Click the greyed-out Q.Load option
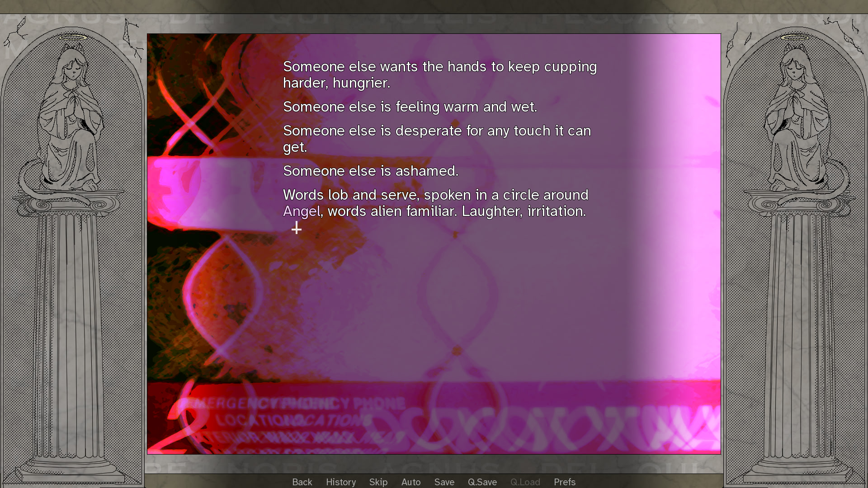This screenshot has width=868, height=488. [525, 482]
